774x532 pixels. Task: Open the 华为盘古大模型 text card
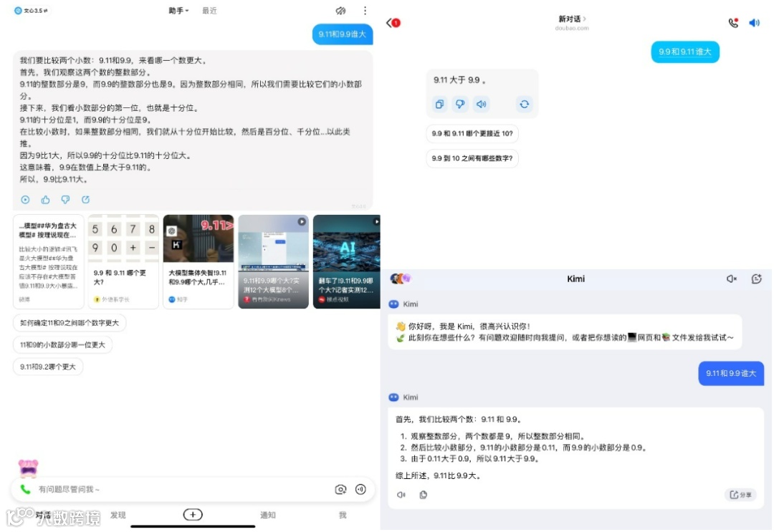point(48,262)
